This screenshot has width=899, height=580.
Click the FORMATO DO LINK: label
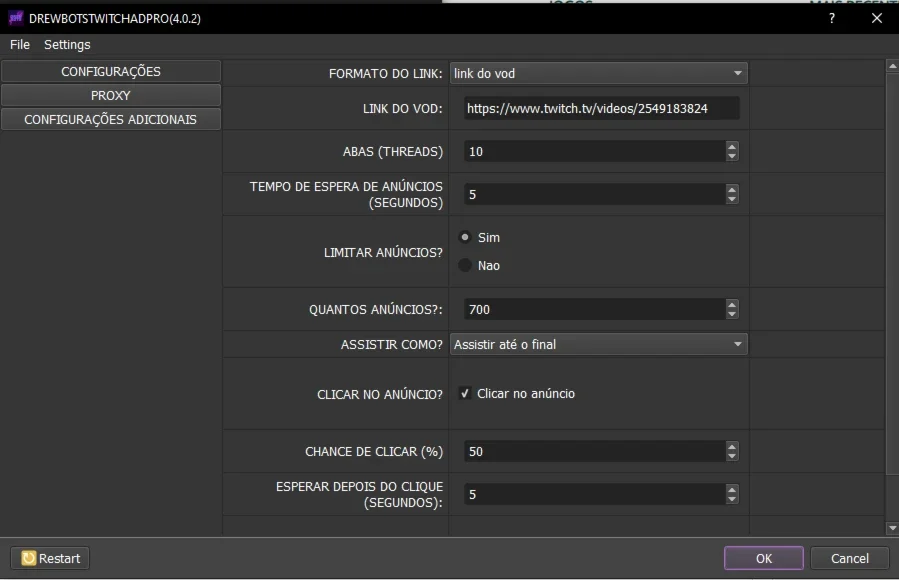click(385, 73)
